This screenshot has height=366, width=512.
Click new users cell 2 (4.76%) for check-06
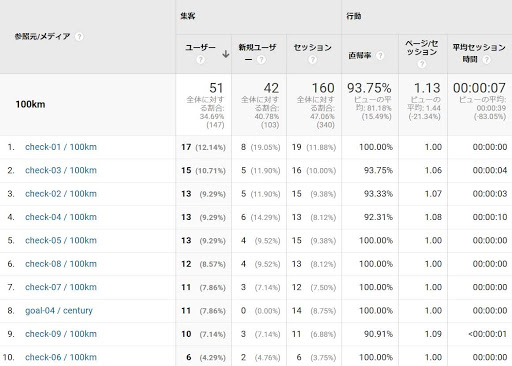[x=261, y=357]
